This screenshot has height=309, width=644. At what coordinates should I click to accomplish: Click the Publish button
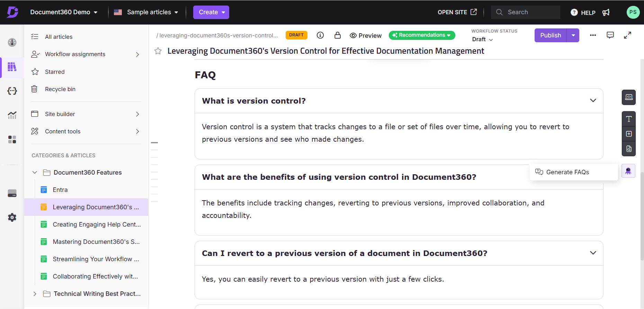point(551,35)
